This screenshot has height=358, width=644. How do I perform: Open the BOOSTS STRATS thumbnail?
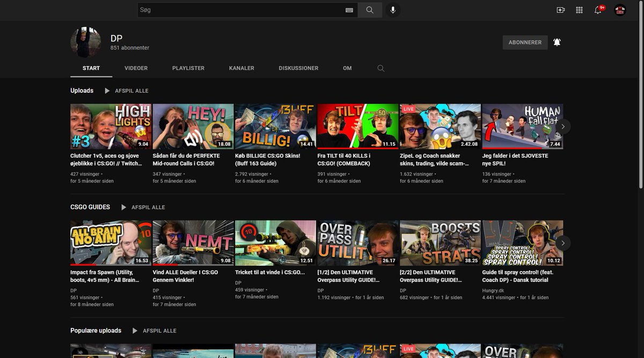tap(440, 243)
